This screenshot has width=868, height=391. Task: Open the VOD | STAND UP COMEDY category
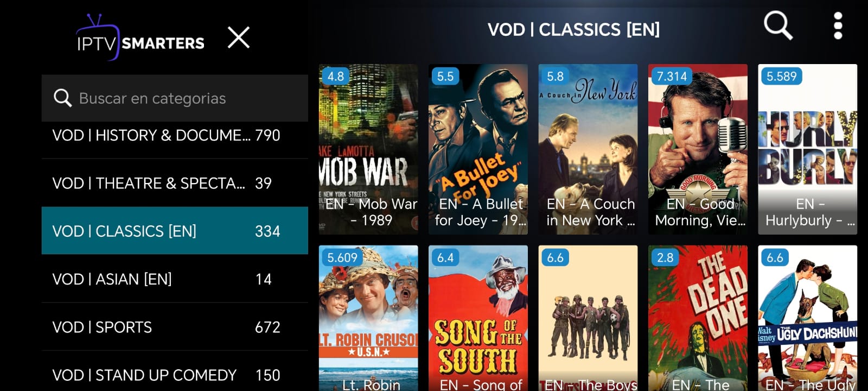coord(175,372)
